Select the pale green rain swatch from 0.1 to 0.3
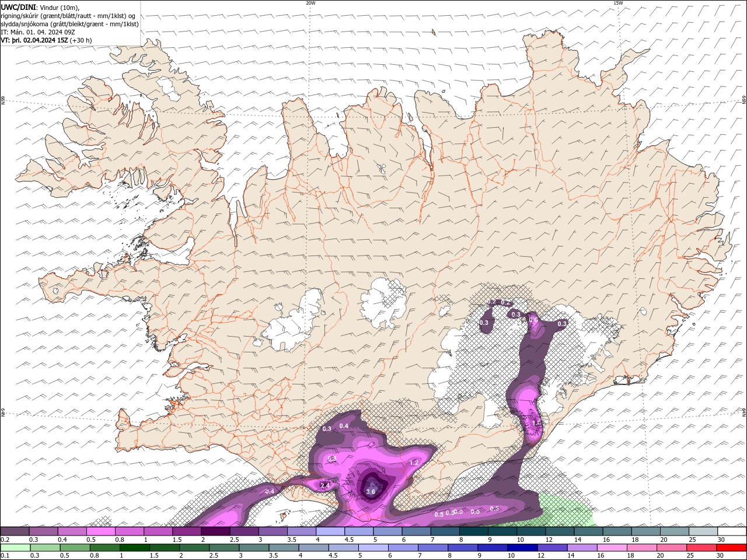747x560 pixels. [x=16, y=548]
